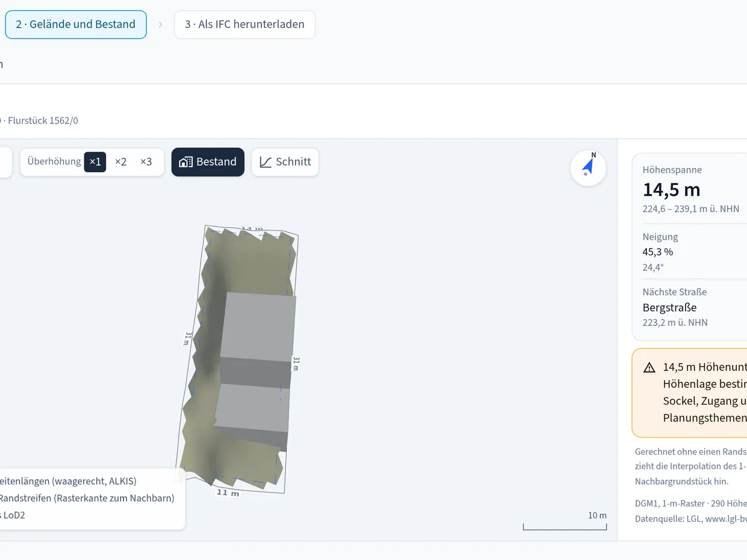Click the '224,6 – 239,1 m ü. NHN' range

coord(691,209)
